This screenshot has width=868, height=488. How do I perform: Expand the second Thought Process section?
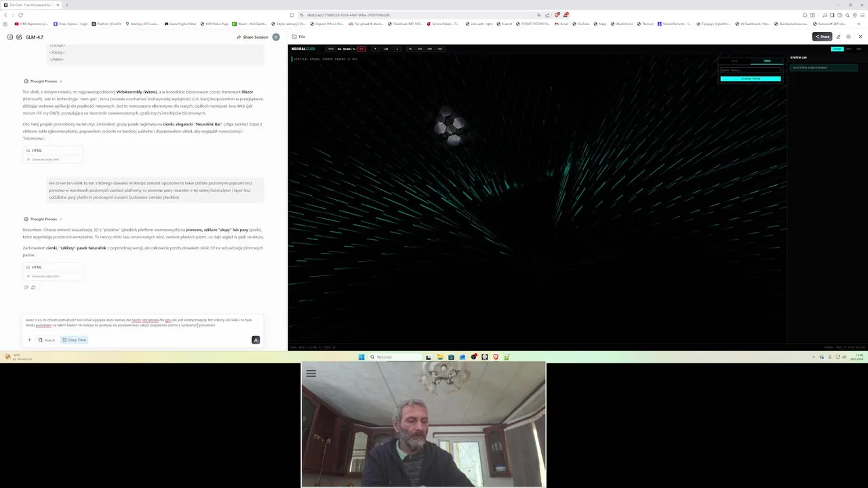[x=43, y=219]
